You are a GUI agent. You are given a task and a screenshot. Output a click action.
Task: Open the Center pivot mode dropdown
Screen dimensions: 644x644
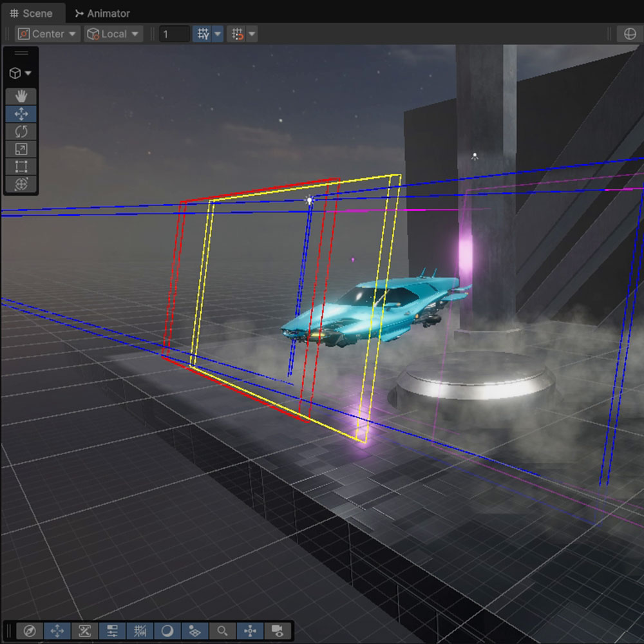pyautogui.click(x=47, y=33)
